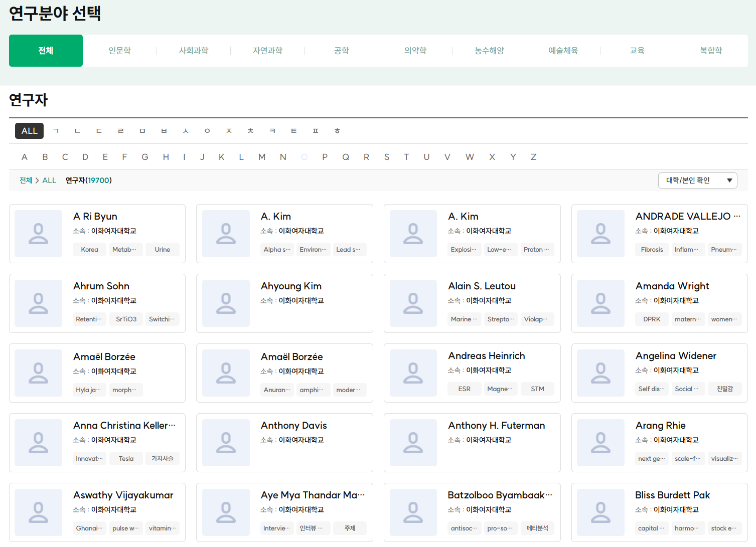This screenshot has width=756, height=547.
Task: Click Alain S. Leutou's profile avatar icon
Action: 413,303
